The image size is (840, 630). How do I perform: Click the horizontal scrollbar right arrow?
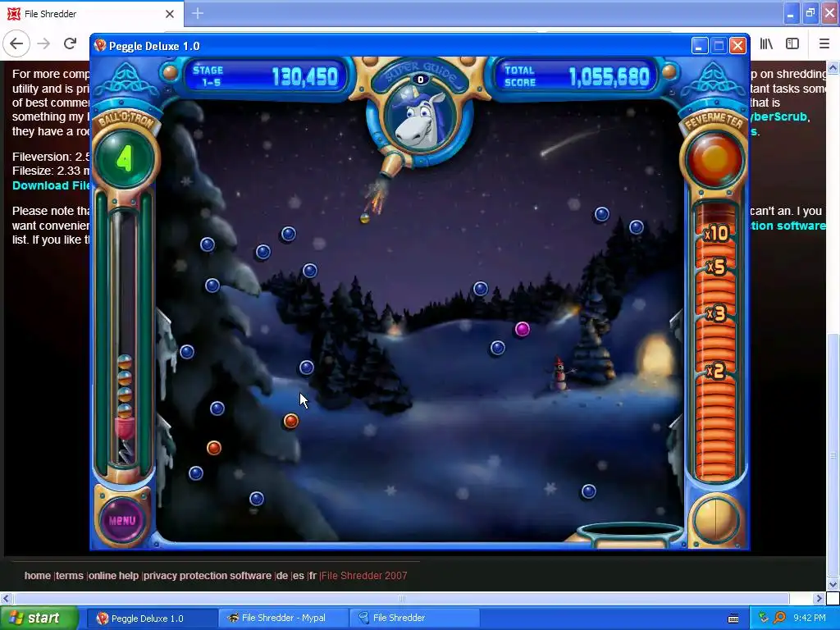[x=819, y=598]
